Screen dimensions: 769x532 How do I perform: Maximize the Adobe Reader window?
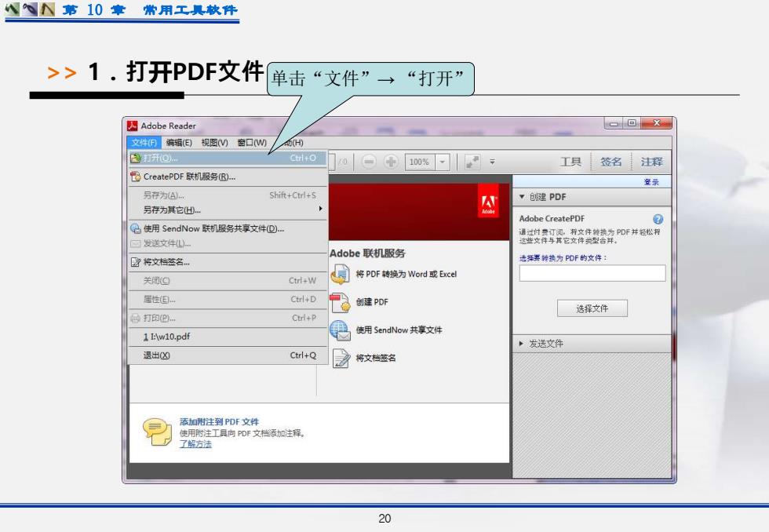click(631, 123)
